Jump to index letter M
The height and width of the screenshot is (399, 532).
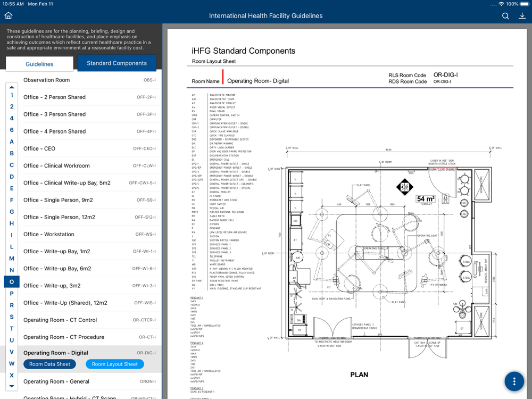click(12, 259)
